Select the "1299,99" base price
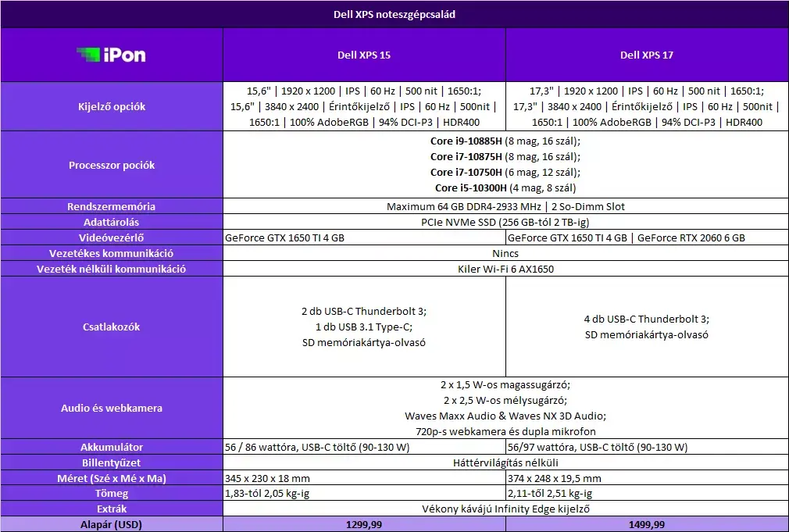Screen dimensions: 789x532 click(x=364, y=524)
